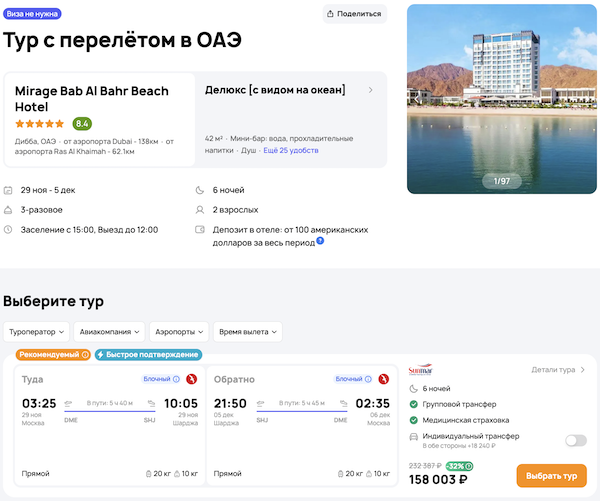Click the deposit info question mark icon
Screen dimensions: 600x501
point(320,241)
